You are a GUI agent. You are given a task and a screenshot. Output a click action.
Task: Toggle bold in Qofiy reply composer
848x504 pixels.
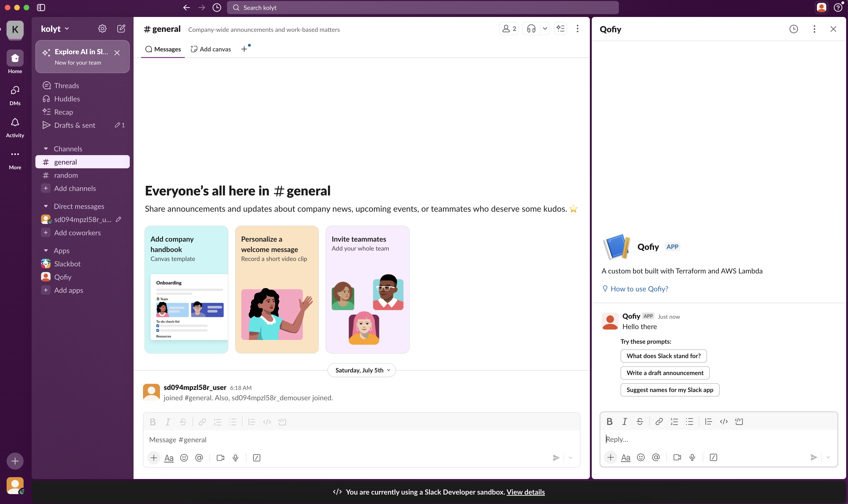pyautogui.click(x=609, y=421)
